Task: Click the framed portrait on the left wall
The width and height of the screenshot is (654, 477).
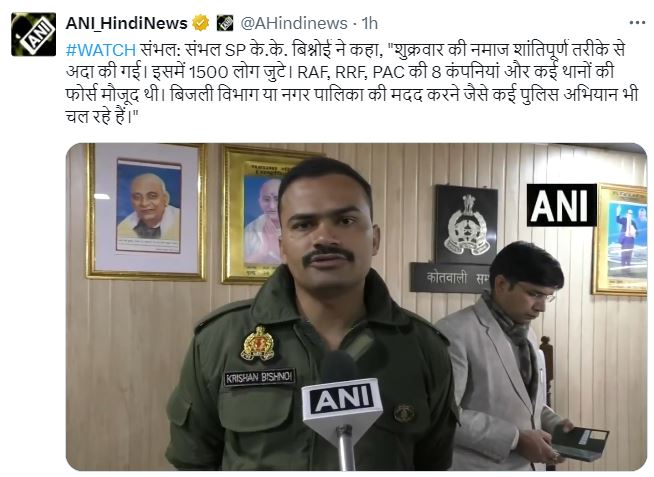Action: pyautogui.click(x=146, y=211)
